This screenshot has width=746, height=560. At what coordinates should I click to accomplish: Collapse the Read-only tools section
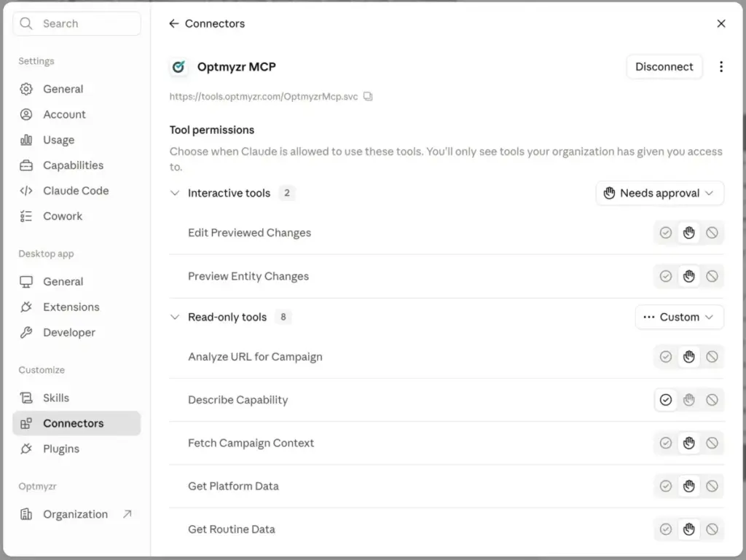point(175,317)
